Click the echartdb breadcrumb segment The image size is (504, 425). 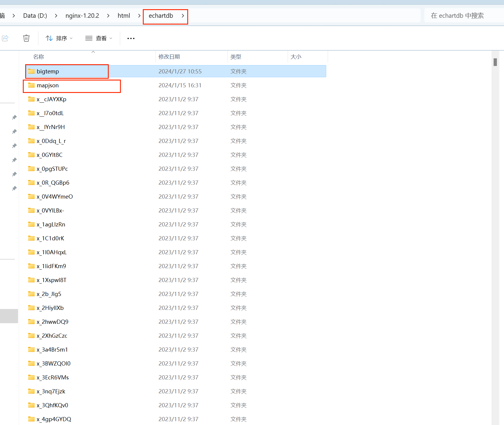coord(161,16)
